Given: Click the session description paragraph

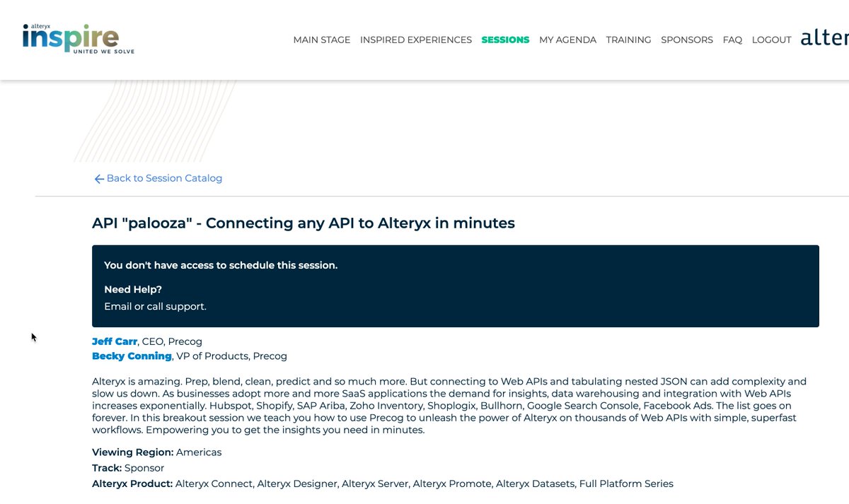Looking at the screenshot, I should coord(449,406).
